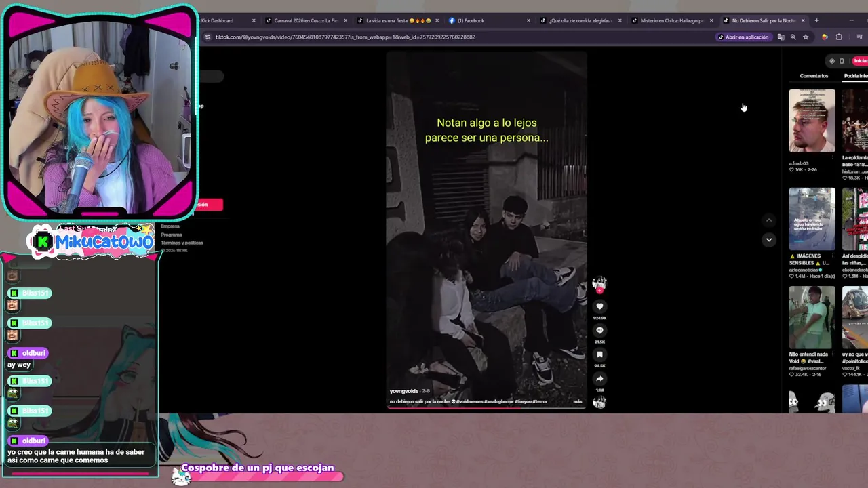Open the Podría interesarte tab
The image size is (868, 488).
856,76
